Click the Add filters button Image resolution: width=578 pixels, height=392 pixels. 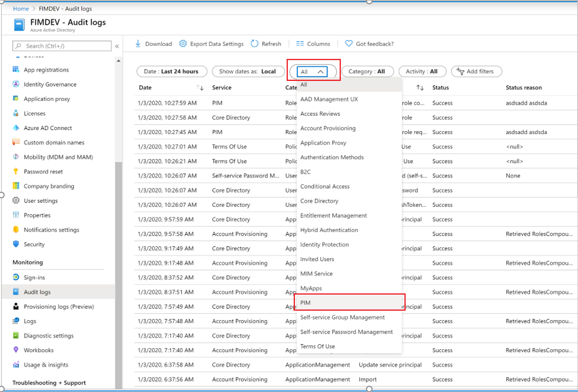click(x=477, y=71)
